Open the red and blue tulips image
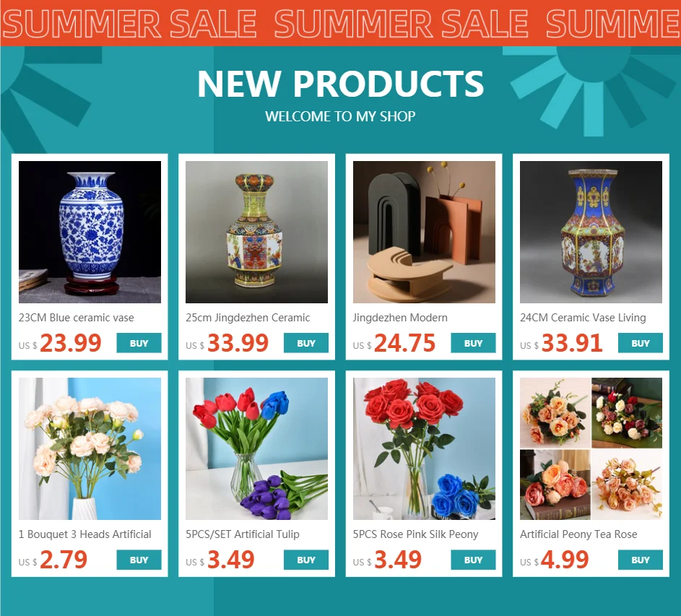The width and height of the screenshot is (681, 616). 256,448
